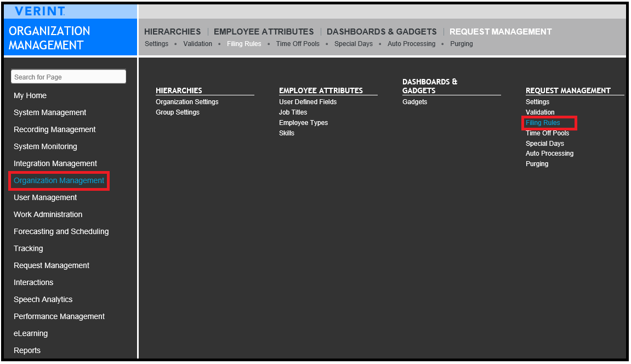Click the EMPLOYEE ATTRIBUTES column heading

coord(321,91)
